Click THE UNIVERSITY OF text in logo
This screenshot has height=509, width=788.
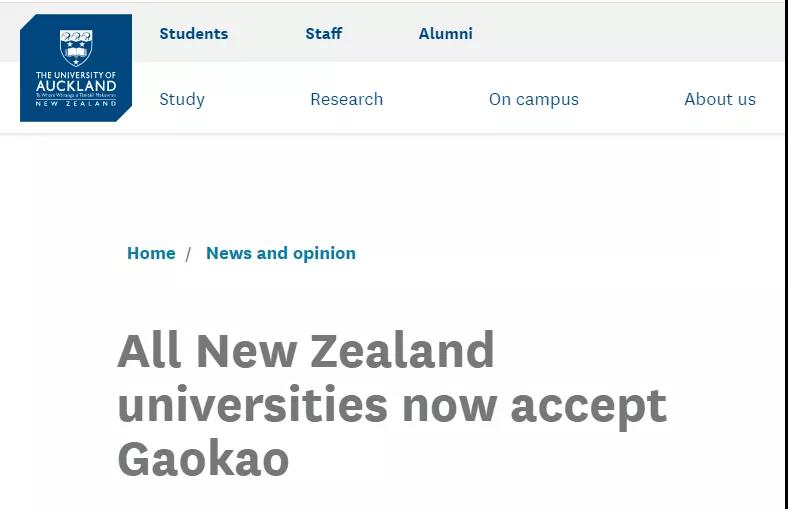[x=76, y=75]
